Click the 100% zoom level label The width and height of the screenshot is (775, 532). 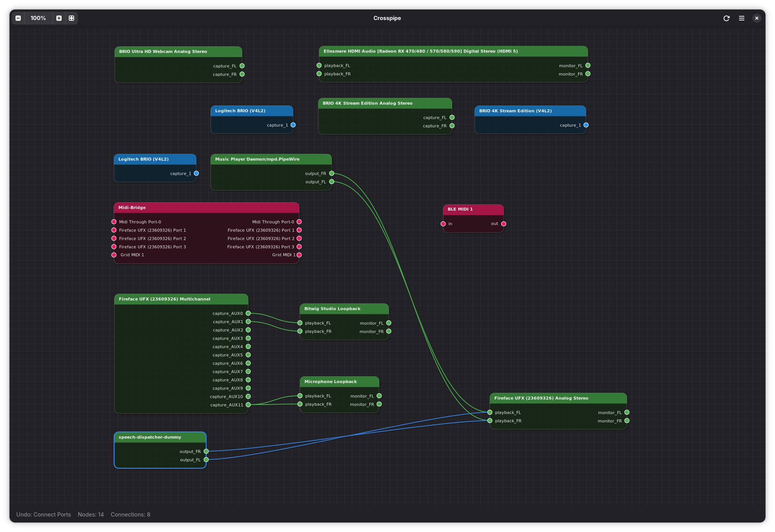point(38,18)
